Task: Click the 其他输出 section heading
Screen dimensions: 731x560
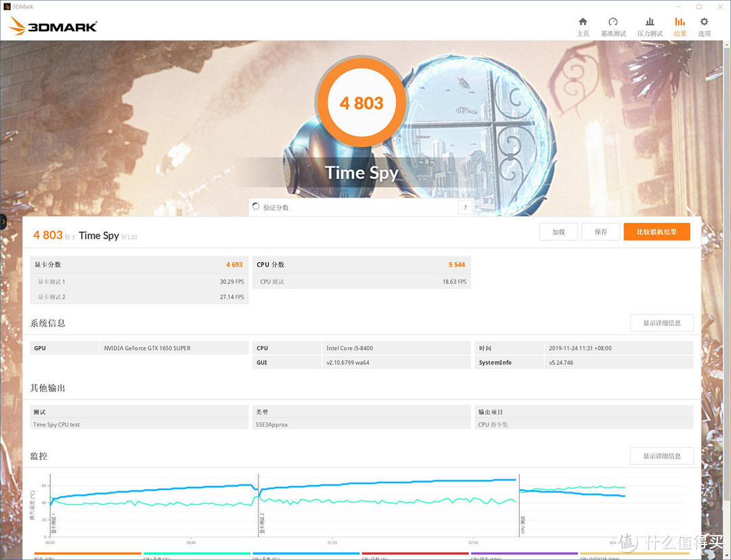Action: tap(47, 388)
